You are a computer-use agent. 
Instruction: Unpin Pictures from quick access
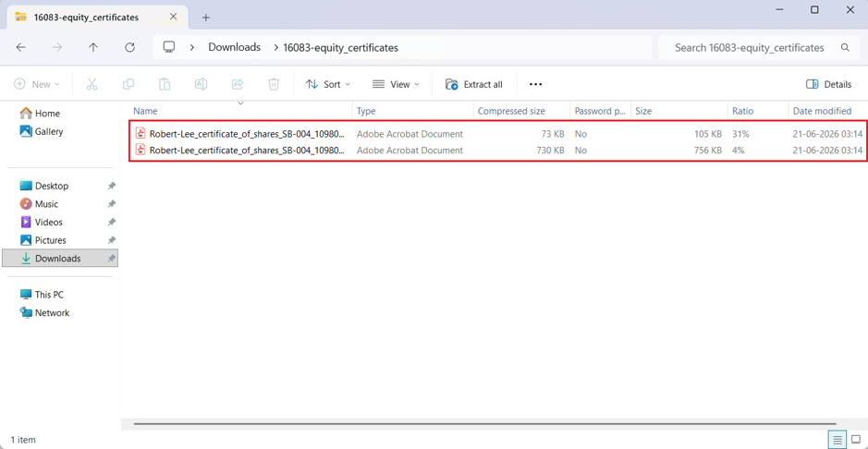coord(111,240)
